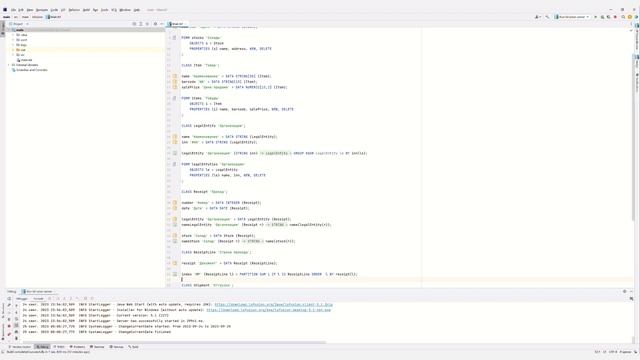
Task: Click the Build project hammer icon
Action: click(x=547, y=17)
